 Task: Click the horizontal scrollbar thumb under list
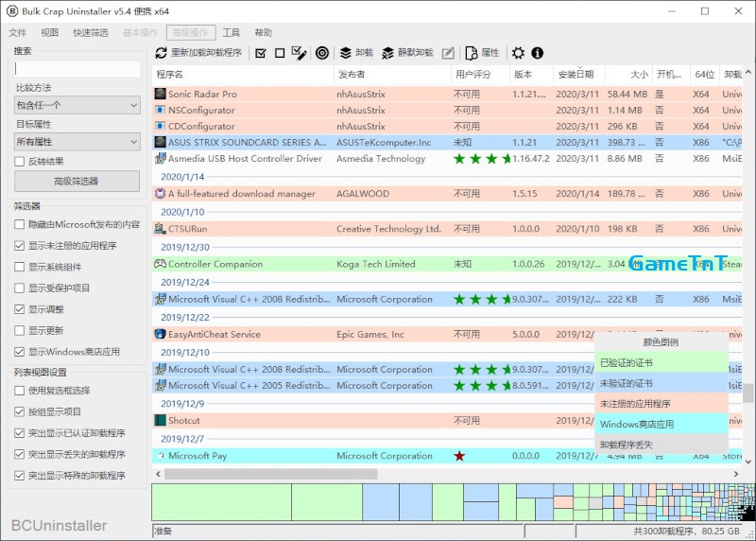[x=271, y=474]
